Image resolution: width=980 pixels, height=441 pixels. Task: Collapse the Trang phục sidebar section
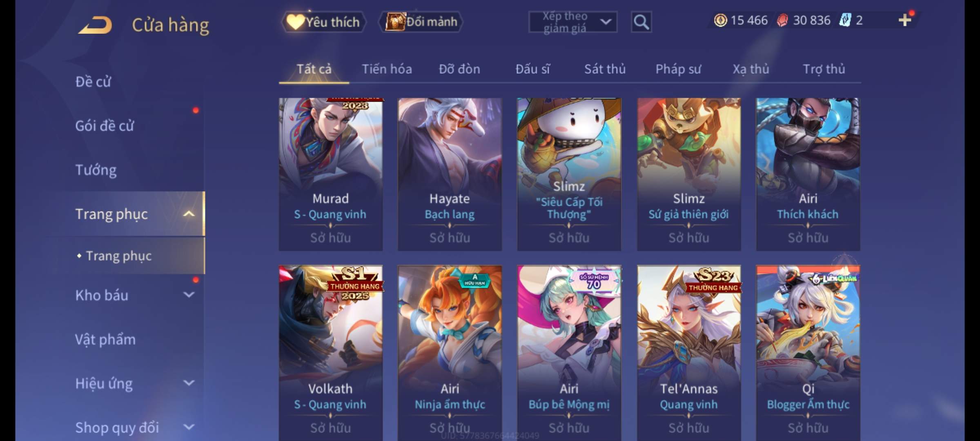(x=189, y=214)
